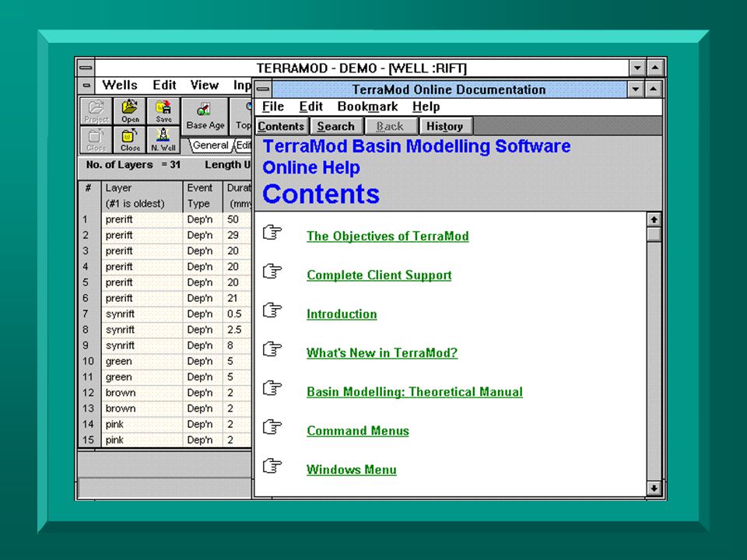
Task: Click row number 15 header
Action: pos(89,440)
